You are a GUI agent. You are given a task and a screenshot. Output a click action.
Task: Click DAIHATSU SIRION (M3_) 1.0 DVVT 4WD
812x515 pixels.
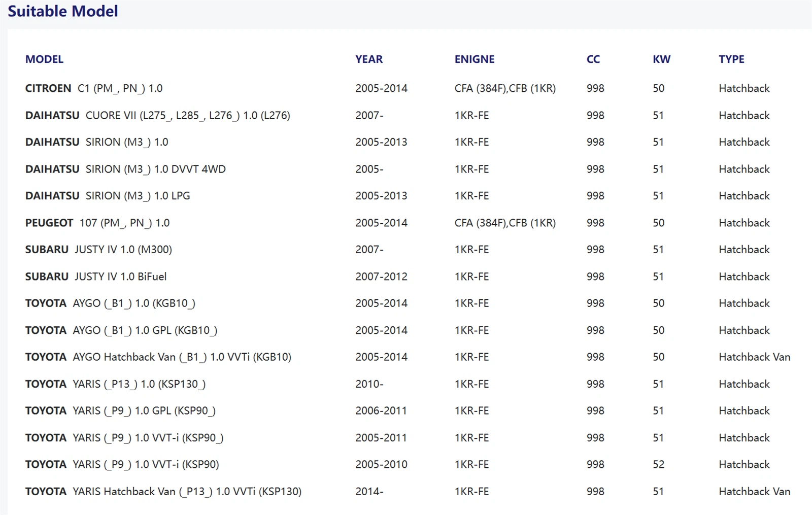tap(125, 169)
